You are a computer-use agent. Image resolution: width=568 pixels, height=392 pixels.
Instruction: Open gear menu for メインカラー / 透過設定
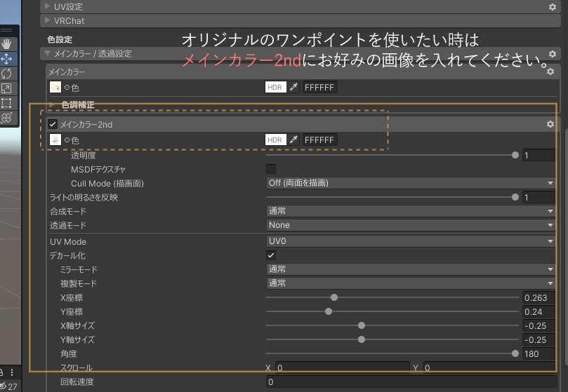(x=552, y=54)
